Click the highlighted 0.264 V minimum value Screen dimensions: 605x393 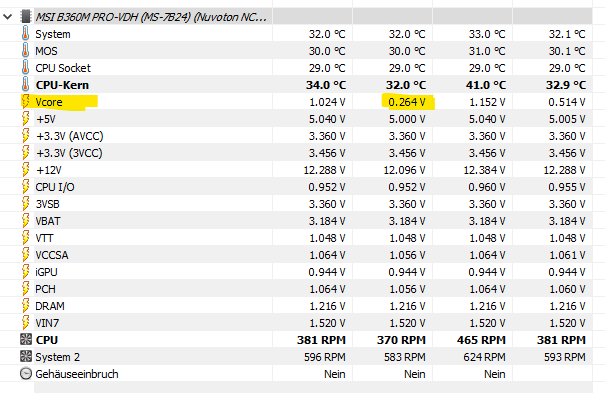tap(407, 102)
